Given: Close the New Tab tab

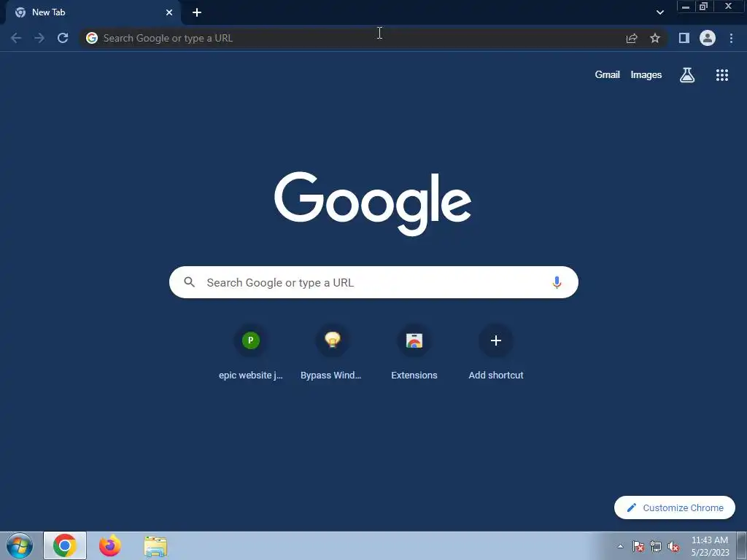Looking at the screenshot, I should pyautogui.click(x=169, y=12).
